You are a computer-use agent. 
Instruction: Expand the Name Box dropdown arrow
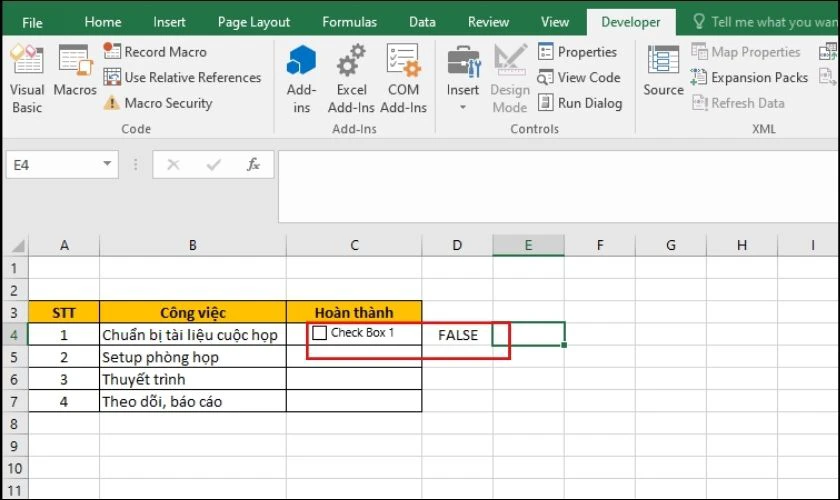point(107,164)
